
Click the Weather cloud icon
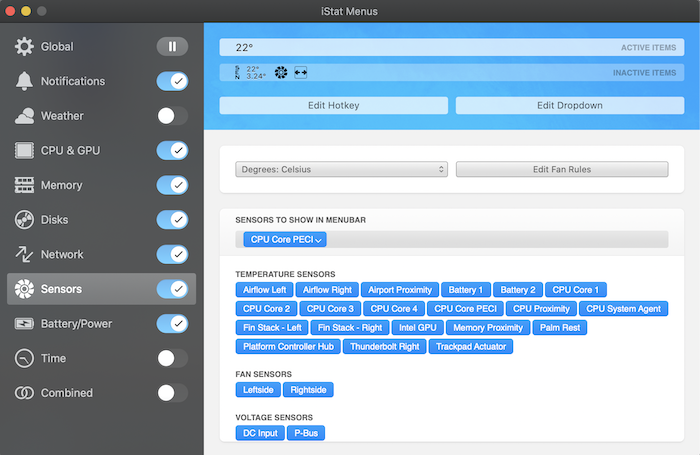pyautogui.click(x=24, y=116)
